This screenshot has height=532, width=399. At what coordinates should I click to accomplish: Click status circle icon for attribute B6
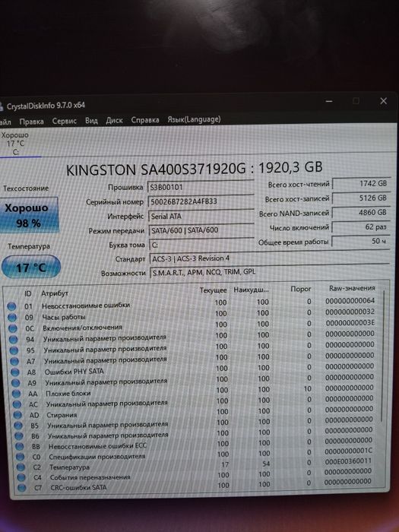click(x=19, y=435)
